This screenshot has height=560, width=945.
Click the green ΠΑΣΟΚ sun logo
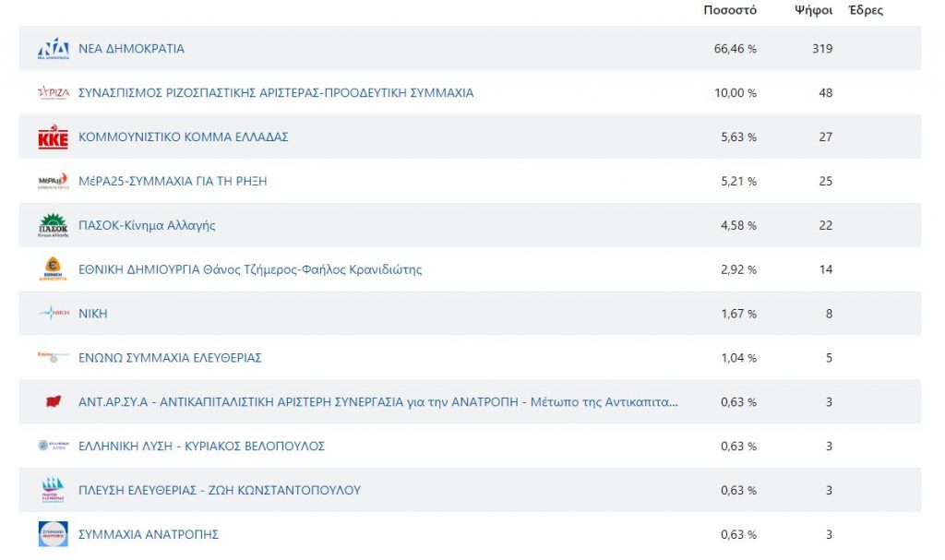click(x=53, y=225)
